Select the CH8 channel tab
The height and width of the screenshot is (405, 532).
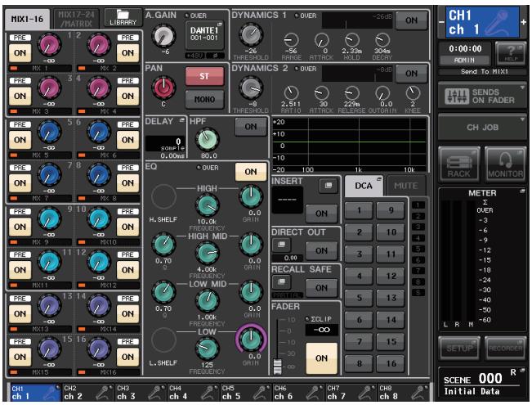pyautogui.click(x=404, y=393)
